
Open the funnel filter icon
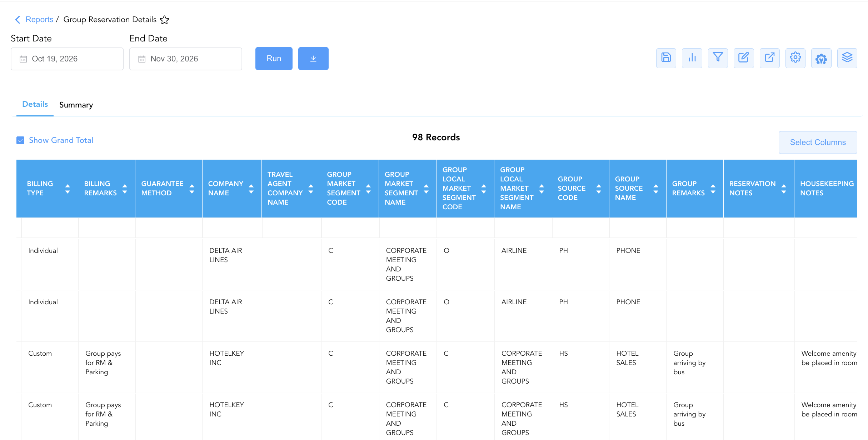(718, 58)
